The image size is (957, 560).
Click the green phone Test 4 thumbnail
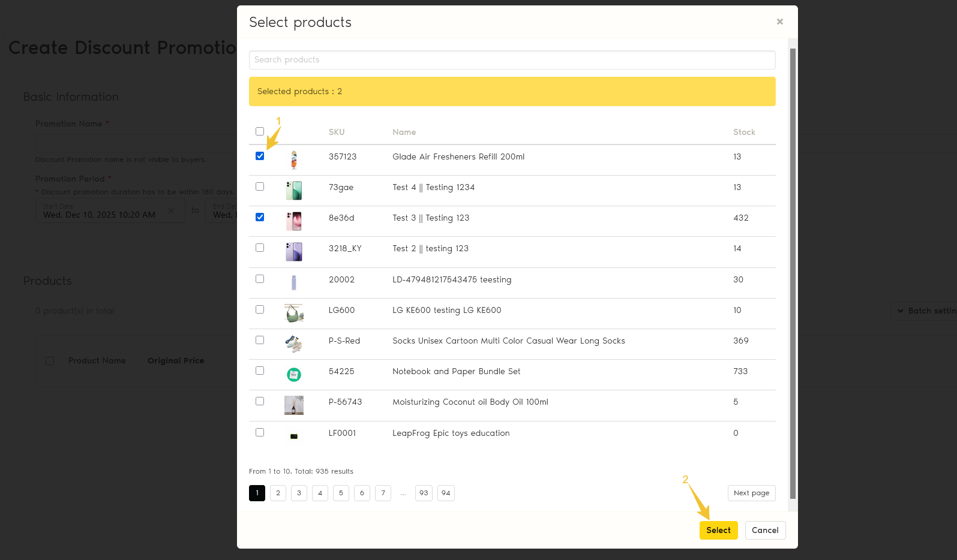[x=294, y=191]
